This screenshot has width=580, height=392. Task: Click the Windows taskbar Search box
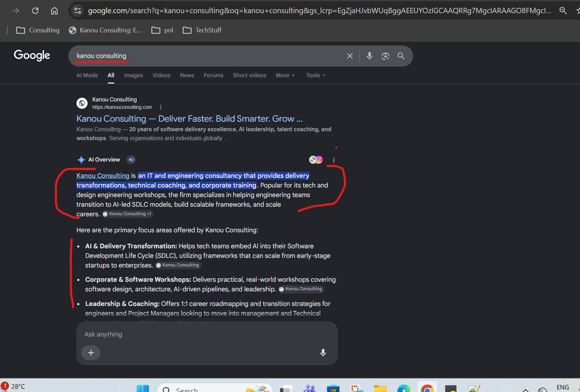coord(215,388)
